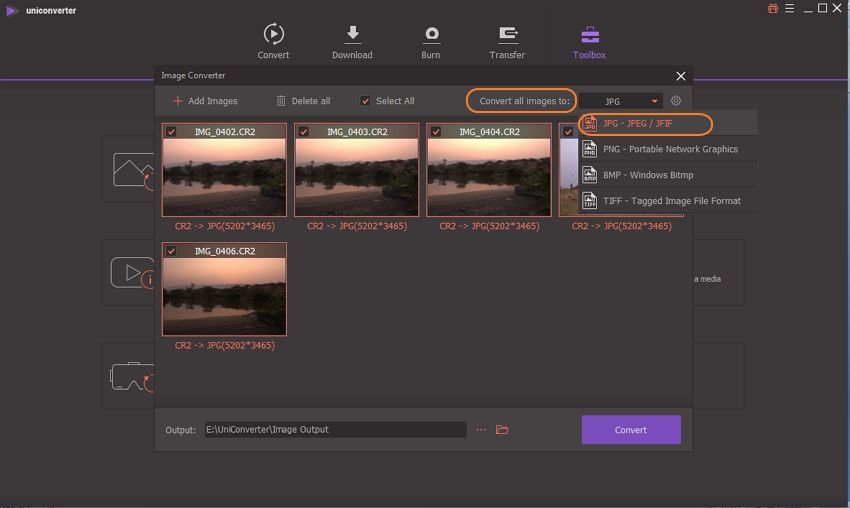The width and height of the screenshot is (850, 508).
Task: Expand the JPG format dropdown
Action: [x=620, y=101]
